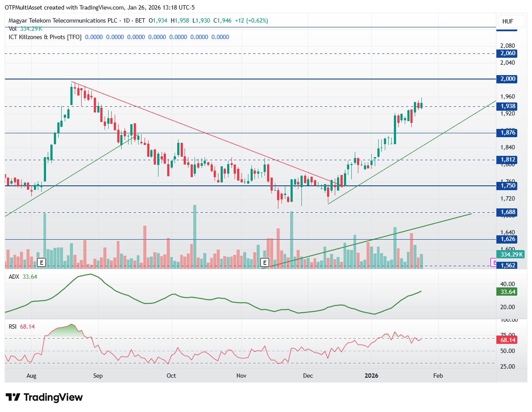Select the 2,060 dashed level label
532x412 pixels.
508,53
